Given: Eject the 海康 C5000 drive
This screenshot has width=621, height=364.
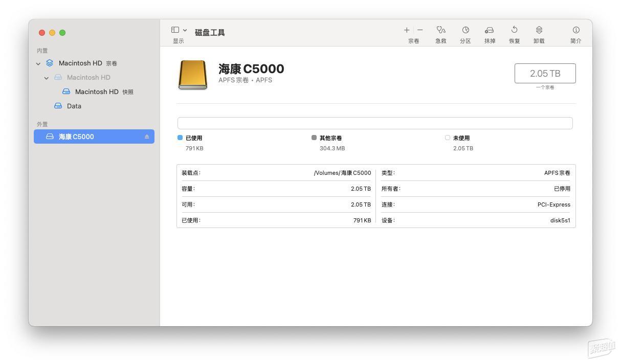Looking at the screenshot, I should (147, 136).
